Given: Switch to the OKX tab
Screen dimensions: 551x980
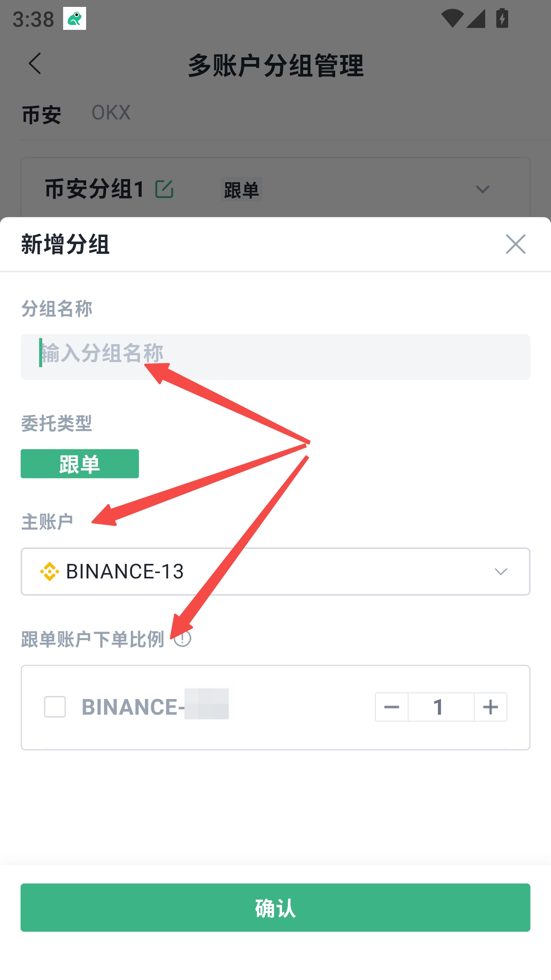Looking at the screenshot, I should coord(111,113).
